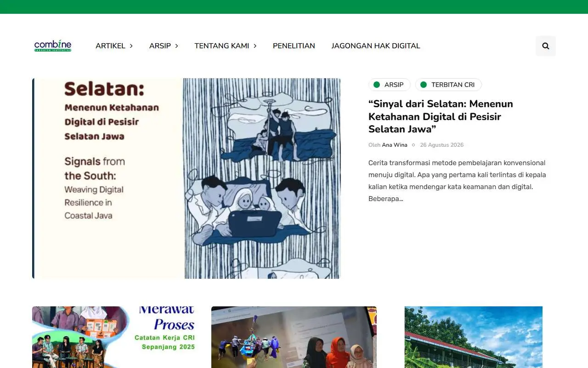The height and width of the screenshot is (368, 588).
Task: Open the thumbnail of building under blue sky
Action: click(474, 337)
